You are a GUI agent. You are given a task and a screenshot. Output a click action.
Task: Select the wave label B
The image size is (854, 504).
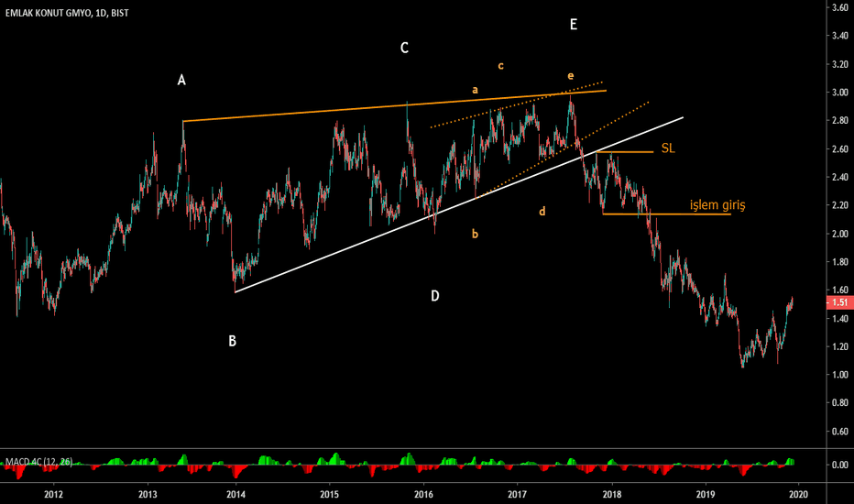click(232, 341)
